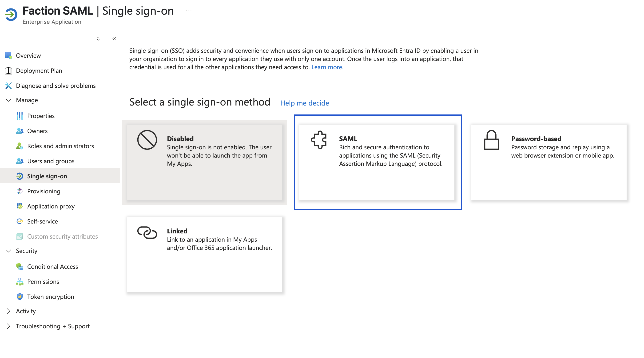This screenshot has width=644, height=358.
Task: Click the Password-based card description text
Action: [562, 151]
